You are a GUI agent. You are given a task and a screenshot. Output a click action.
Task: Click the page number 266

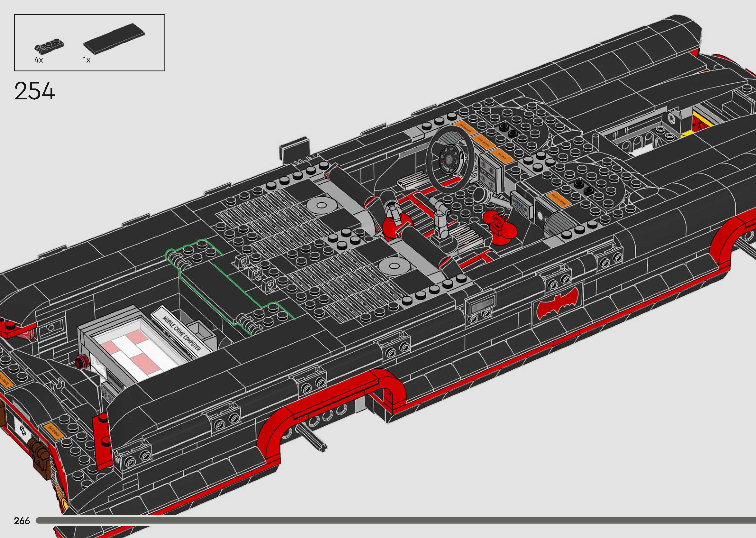(22, 521)
